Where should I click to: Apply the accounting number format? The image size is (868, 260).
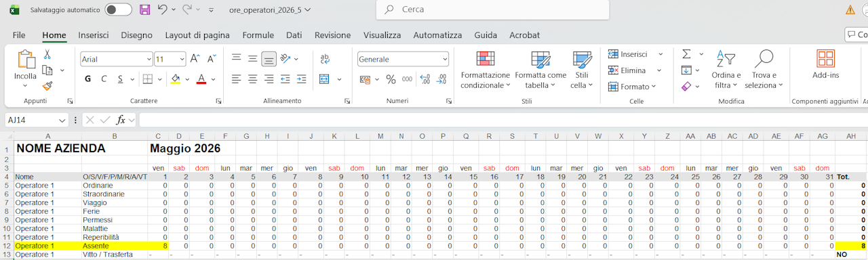tap(365, 79)
